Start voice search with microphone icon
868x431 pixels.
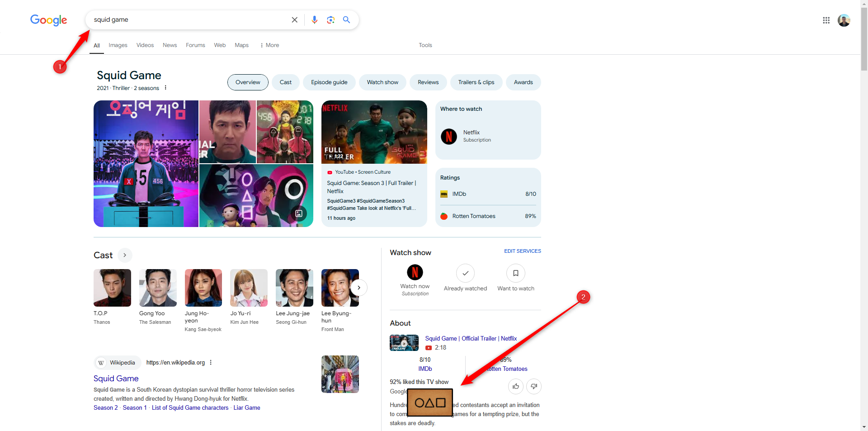coord(315,20)
